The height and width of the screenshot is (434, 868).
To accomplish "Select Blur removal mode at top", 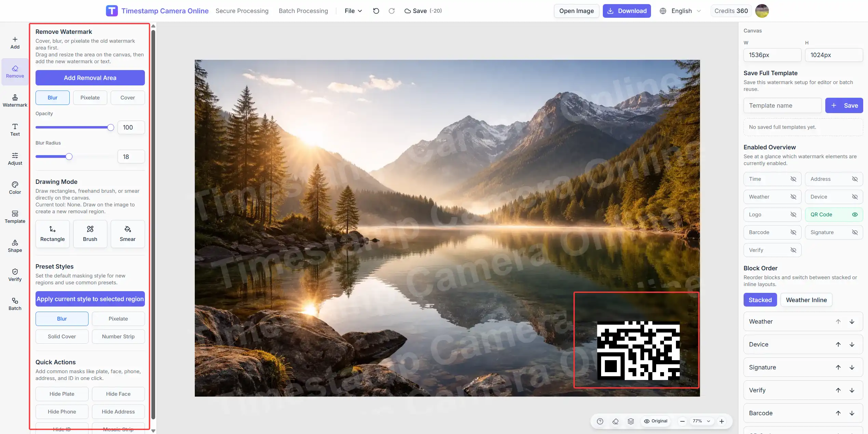I will [53, 98].
